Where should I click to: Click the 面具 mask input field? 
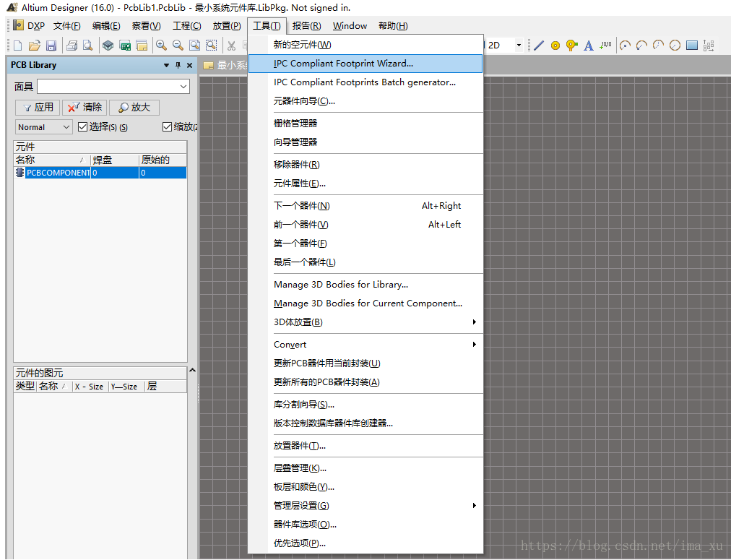point(113,87)
